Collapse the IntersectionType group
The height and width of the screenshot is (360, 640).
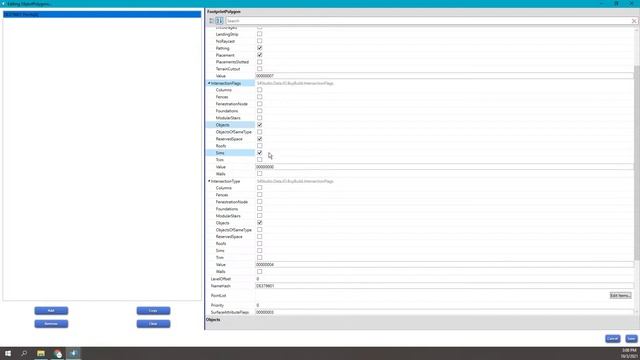(209, 181)
